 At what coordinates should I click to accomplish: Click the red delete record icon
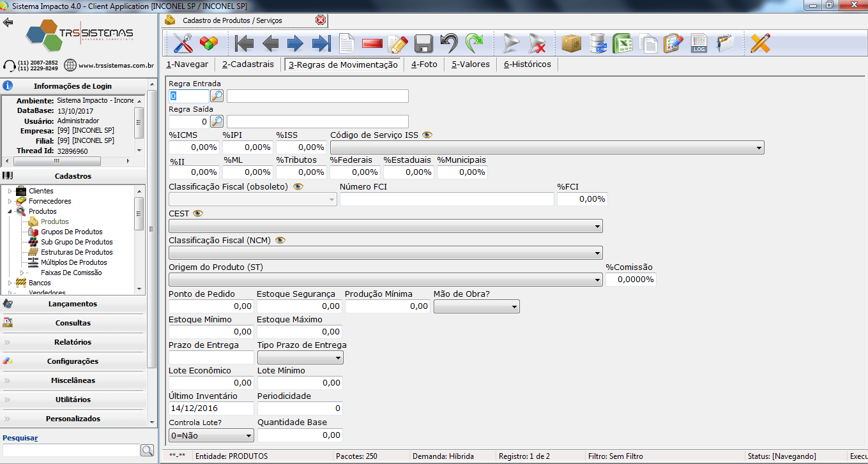tap(372, 44)
